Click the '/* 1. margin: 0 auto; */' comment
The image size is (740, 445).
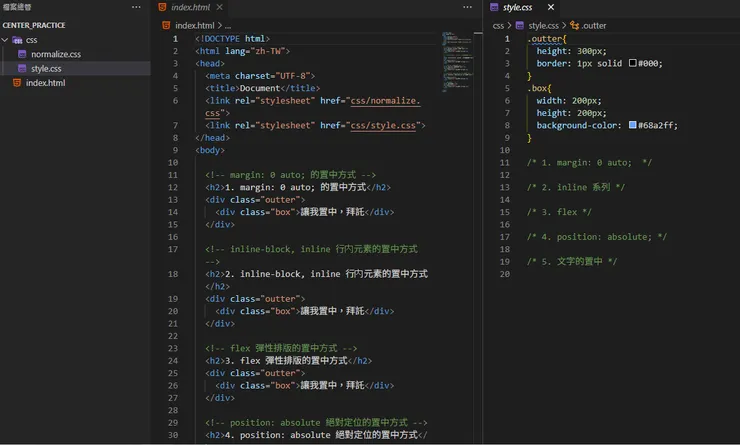point(589,162)
